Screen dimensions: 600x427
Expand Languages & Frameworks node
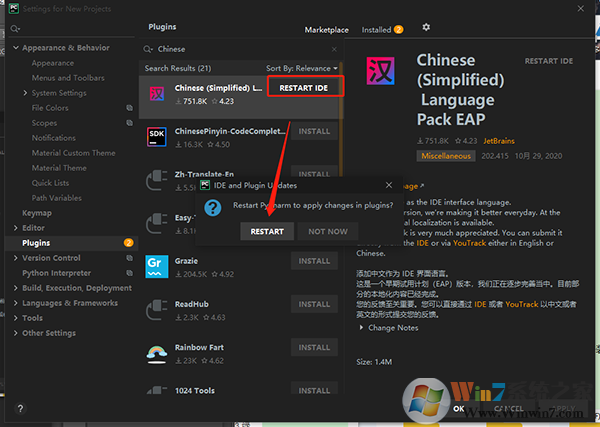pyautogui.click(x=16, y=303)
